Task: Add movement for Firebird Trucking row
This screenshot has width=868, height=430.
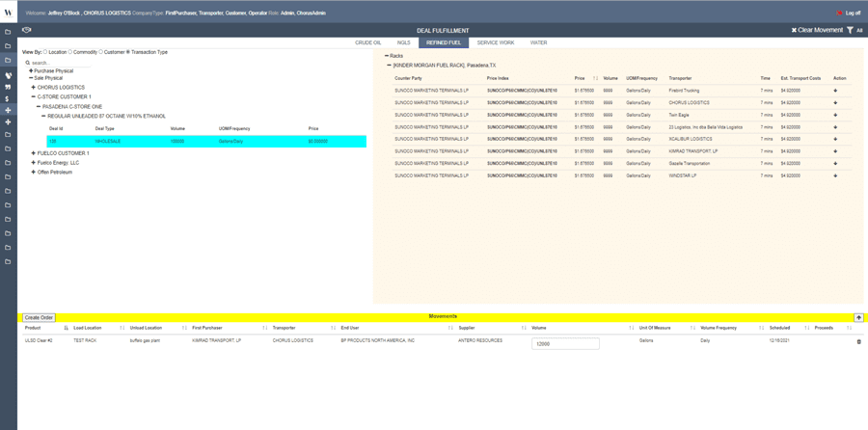Action: tap(835, 91)
